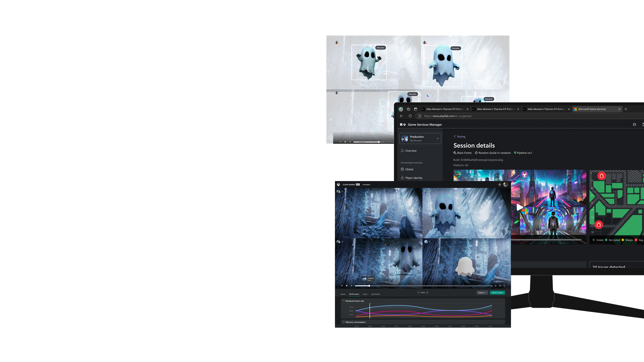644x362 pixels.
Task: Refresh the playfab.com page
Action: [410, 116]
